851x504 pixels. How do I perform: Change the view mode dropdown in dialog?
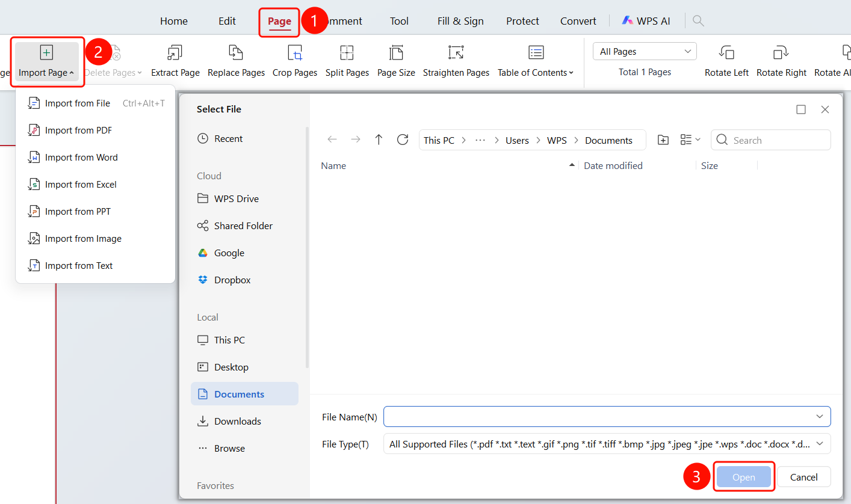690,140
